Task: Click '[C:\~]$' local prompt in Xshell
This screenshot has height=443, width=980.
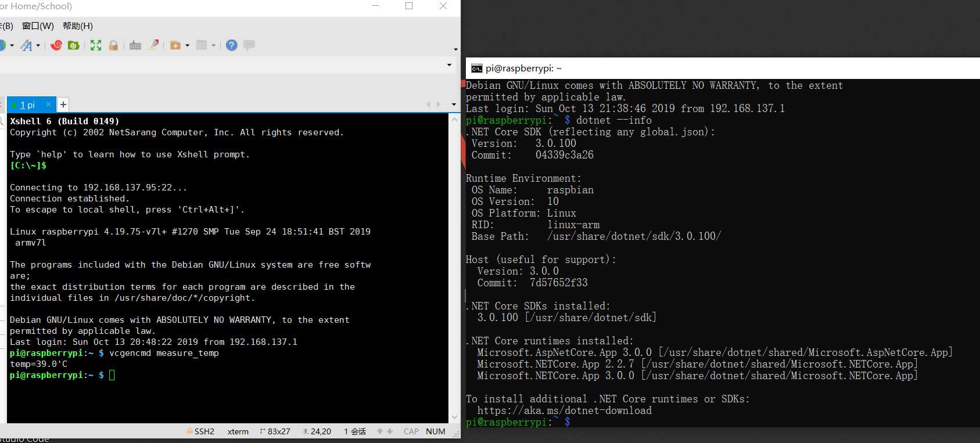Action: [x=28, y=165]
